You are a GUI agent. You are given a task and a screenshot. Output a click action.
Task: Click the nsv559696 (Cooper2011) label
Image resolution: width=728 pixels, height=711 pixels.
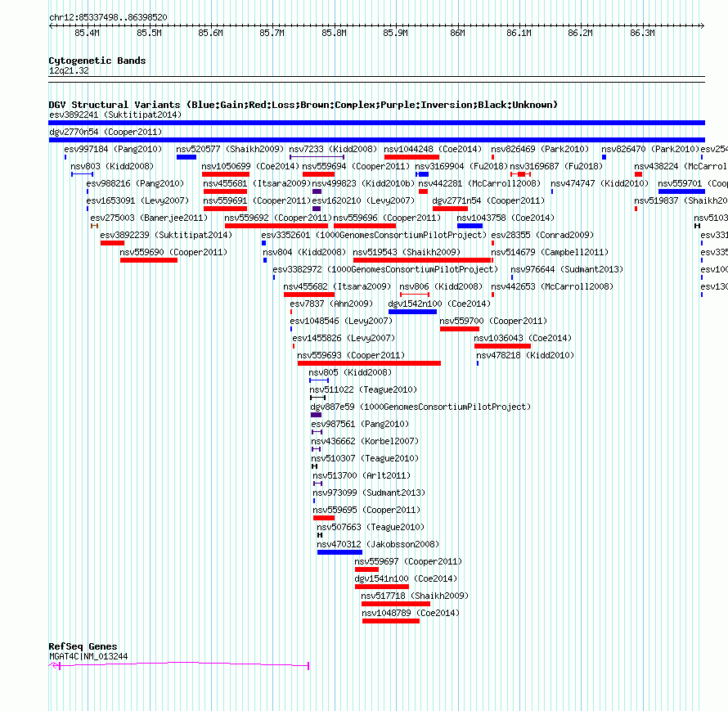[x=387, y=218]
